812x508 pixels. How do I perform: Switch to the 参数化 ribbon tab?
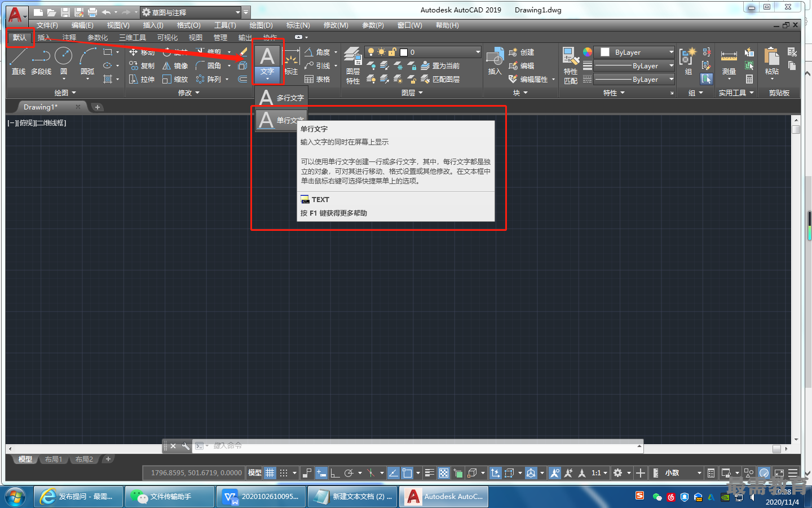[98, 38]
